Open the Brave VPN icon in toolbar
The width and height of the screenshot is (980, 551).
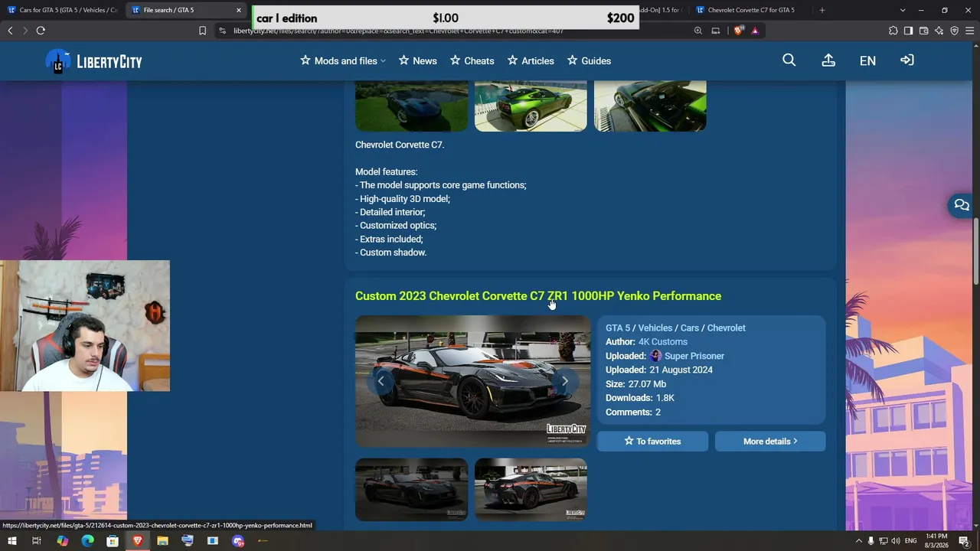(954, 31)
